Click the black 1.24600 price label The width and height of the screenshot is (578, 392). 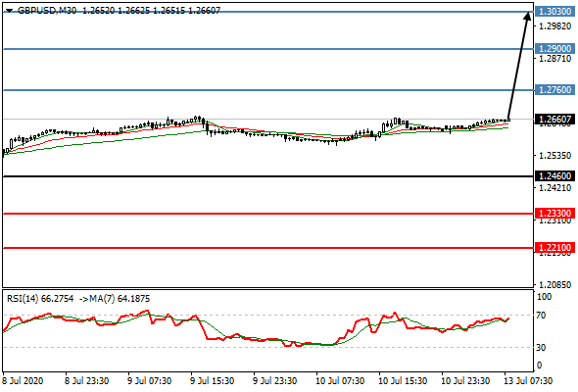pos(554,176)
